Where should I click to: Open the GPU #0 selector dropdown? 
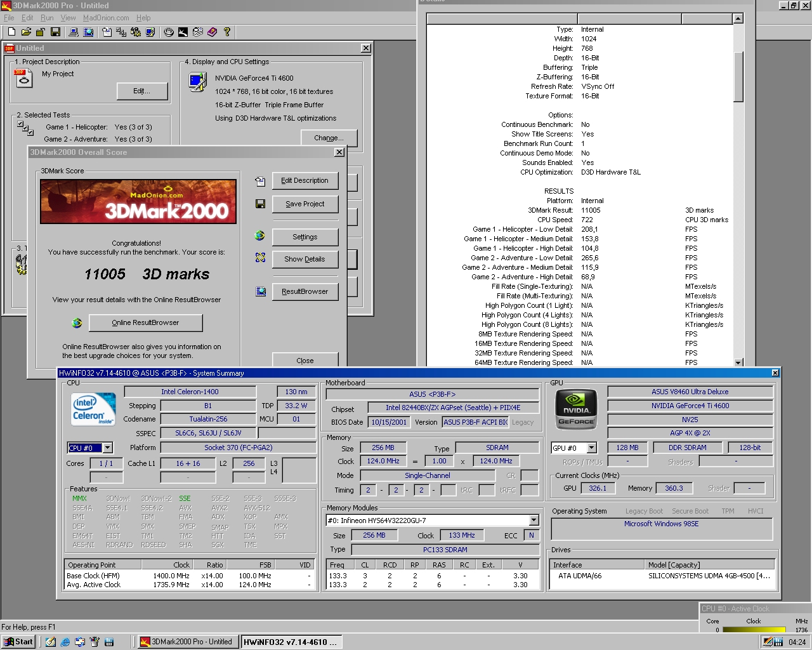(x=591, y=448)
